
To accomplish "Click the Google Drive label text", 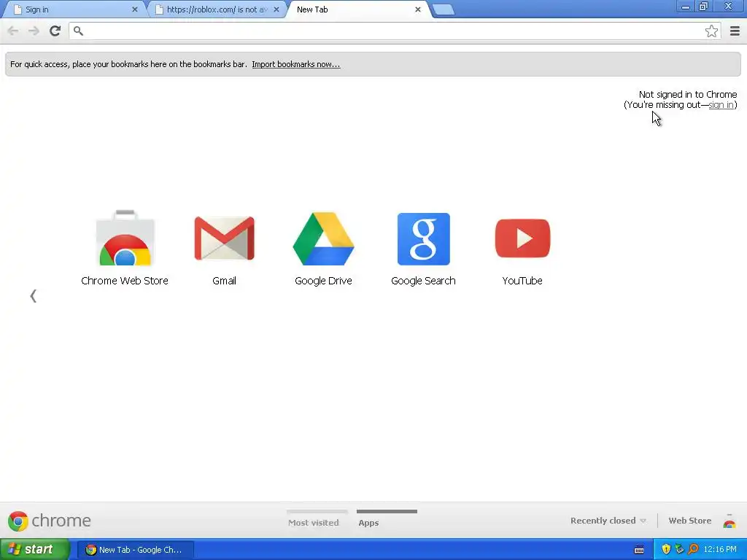I will point(323,281).
